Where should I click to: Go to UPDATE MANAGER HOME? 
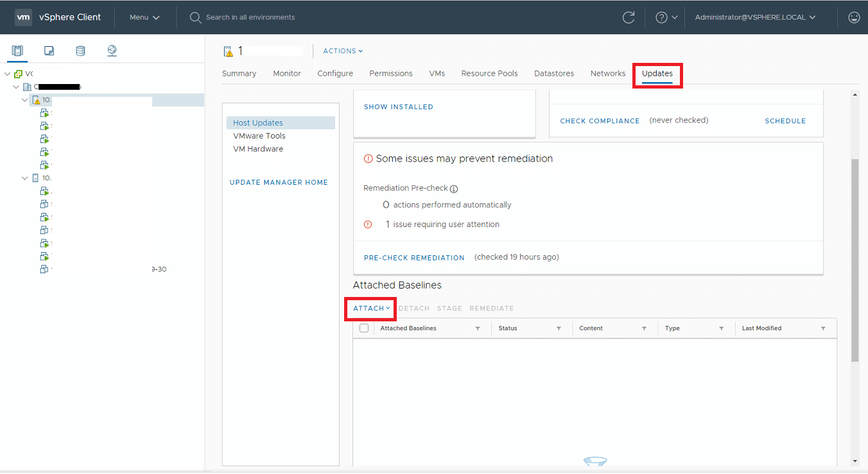point(279,182)
